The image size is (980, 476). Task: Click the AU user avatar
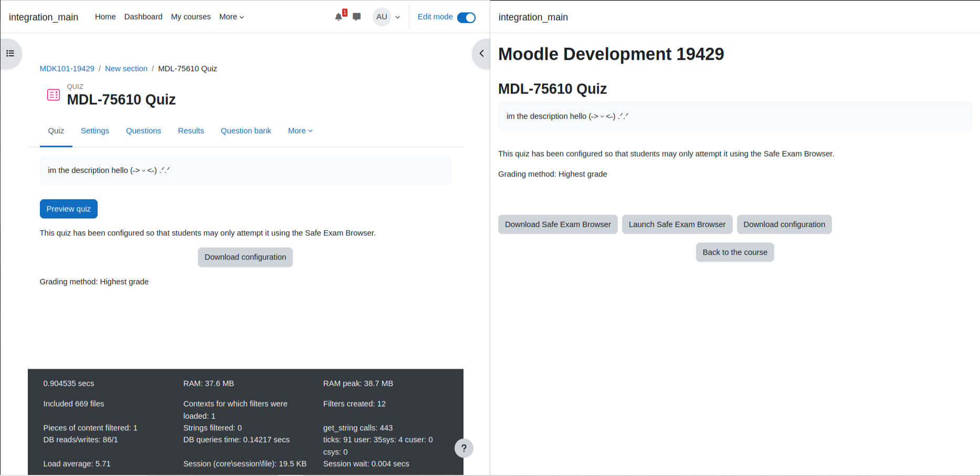pos(382,17)
